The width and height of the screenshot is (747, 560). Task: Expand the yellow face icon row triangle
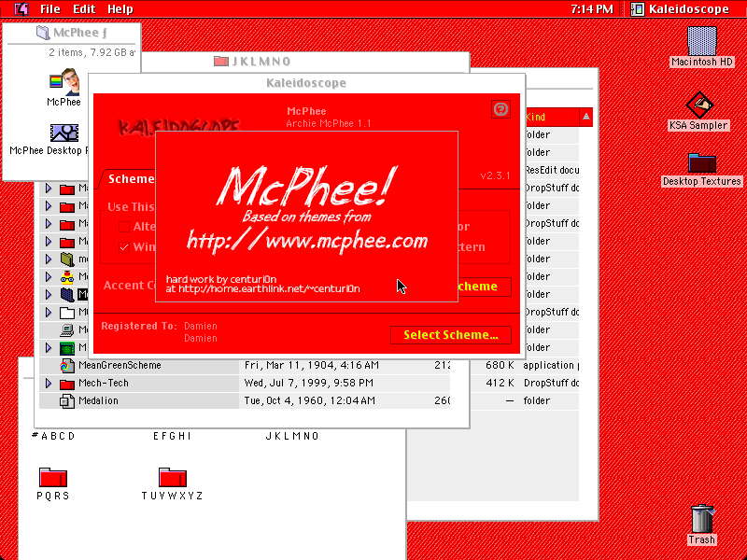pyautogui.click(x=49, y=276)
